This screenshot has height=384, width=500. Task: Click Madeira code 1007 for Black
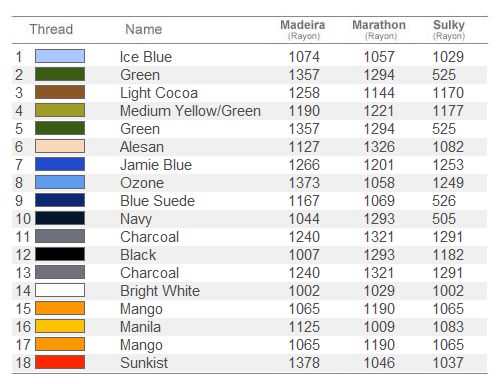pyautogui.click(x=304, y=255)
